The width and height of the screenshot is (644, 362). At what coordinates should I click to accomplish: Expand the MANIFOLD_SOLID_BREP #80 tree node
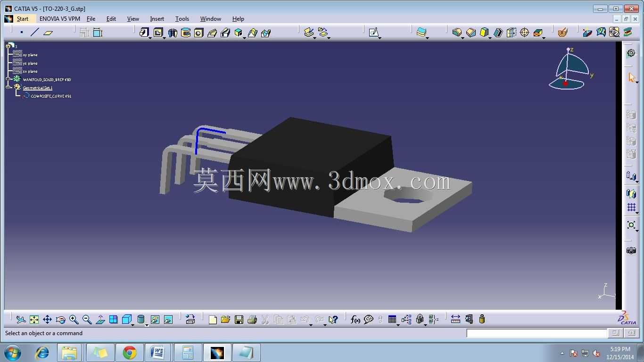8,79
